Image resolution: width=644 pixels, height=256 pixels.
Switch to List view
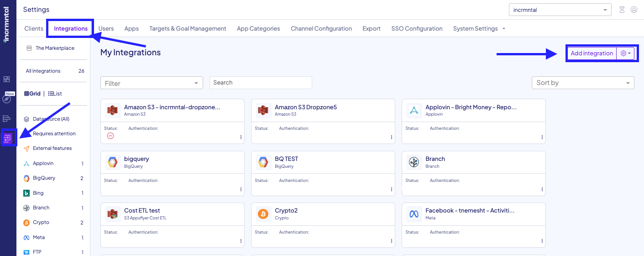tap(55, 94)
